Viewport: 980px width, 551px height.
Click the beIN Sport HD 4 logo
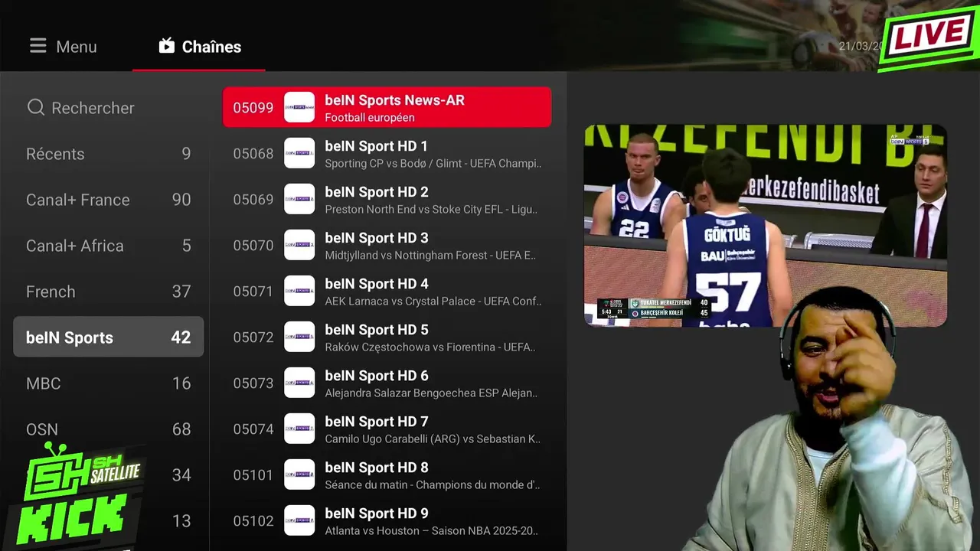(299, 291)
